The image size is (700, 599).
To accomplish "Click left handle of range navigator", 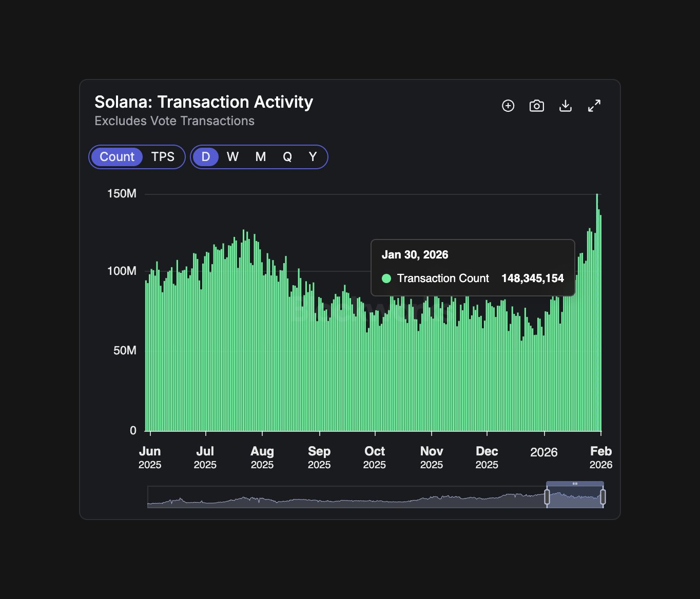I will coord(547,496).
